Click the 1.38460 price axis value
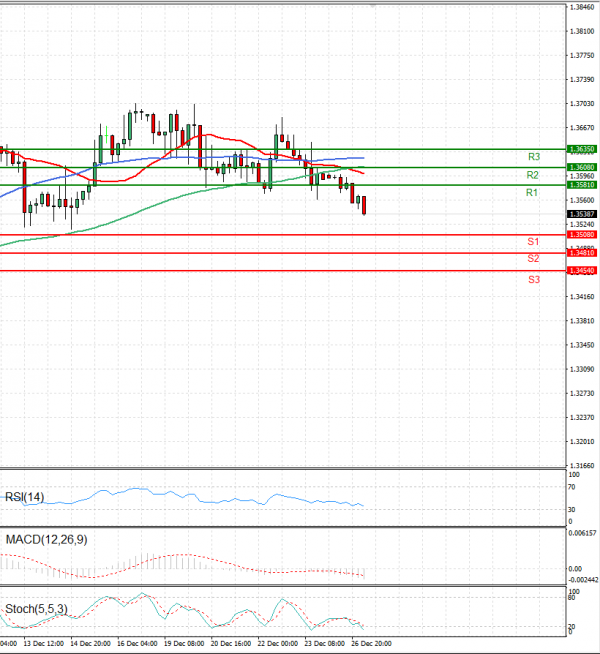This screenshot has height=654, width=600. [582, 7]
